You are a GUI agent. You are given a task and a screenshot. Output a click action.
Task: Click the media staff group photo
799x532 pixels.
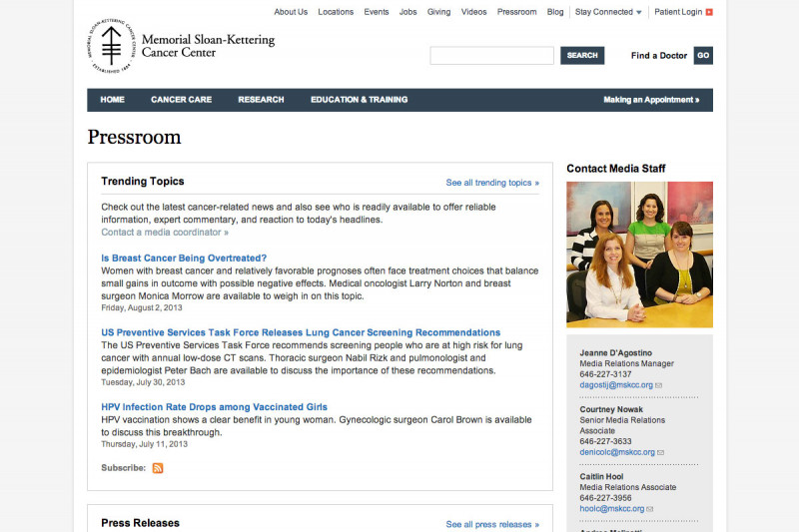pyautogui.click(x=639, y=254)
